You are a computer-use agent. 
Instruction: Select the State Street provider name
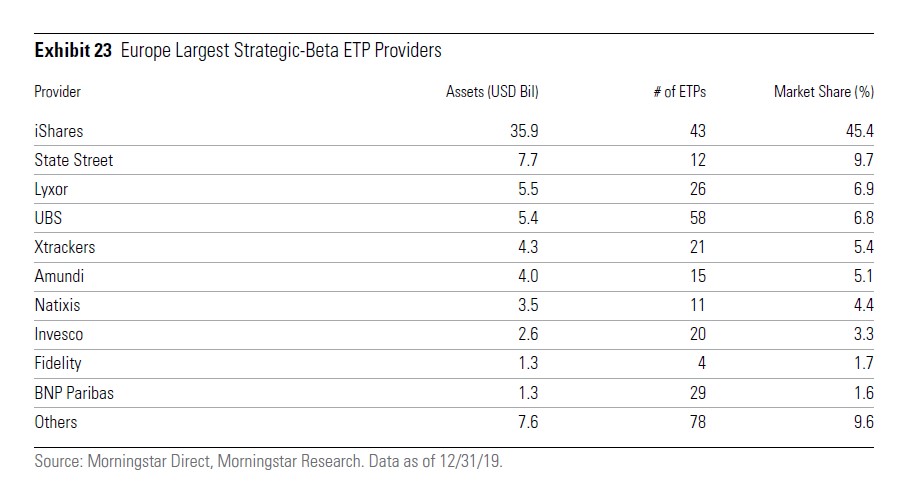[73, 160]
